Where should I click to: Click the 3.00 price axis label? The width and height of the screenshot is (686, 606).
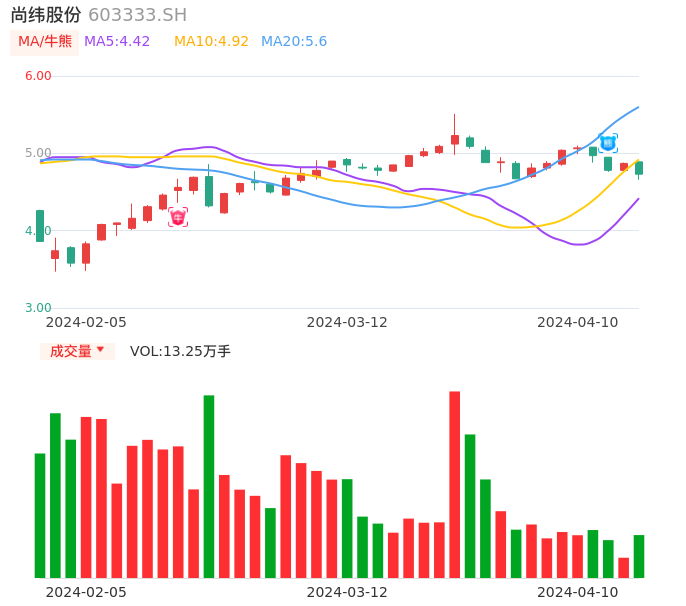(x=38, y=308)
